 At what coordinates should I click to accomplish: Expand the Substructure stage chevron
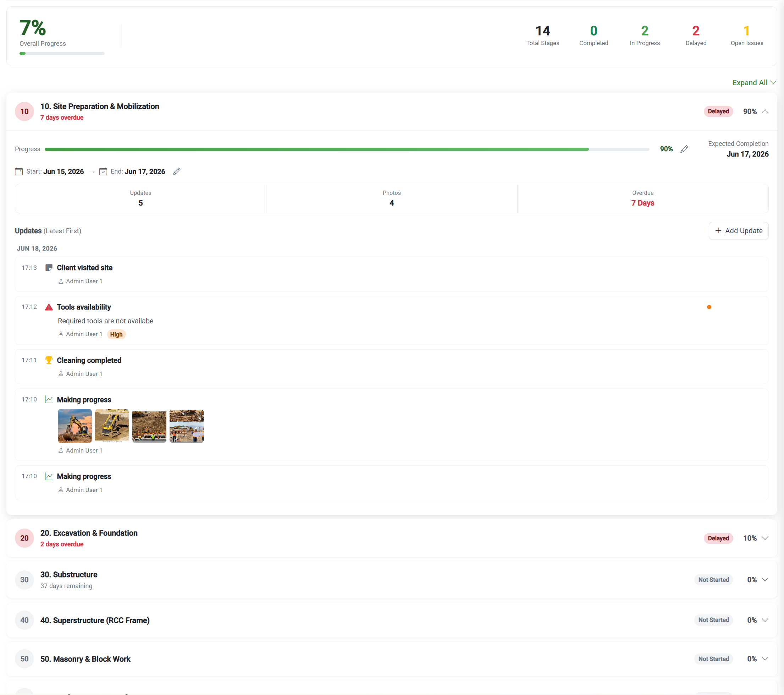(x=765, y=580)
